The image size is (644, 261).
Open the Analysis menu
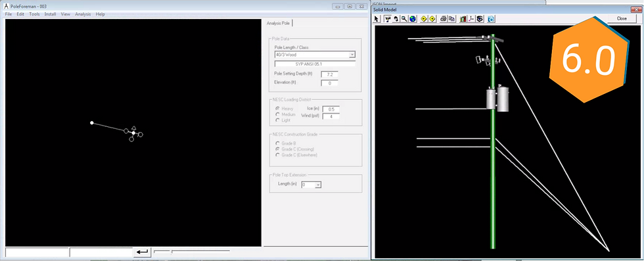[x=83, y=14]
